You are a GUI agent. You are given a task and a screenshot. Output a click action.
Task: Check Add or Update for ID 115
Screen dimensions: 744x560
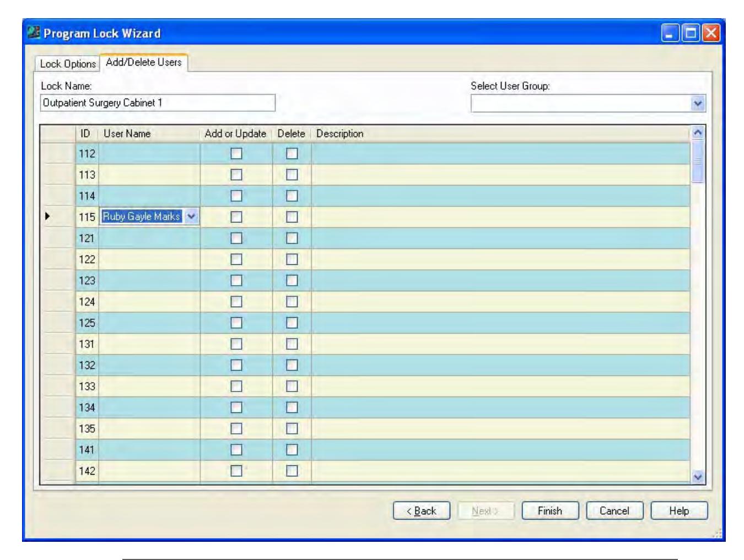click(x=236, y=217)
